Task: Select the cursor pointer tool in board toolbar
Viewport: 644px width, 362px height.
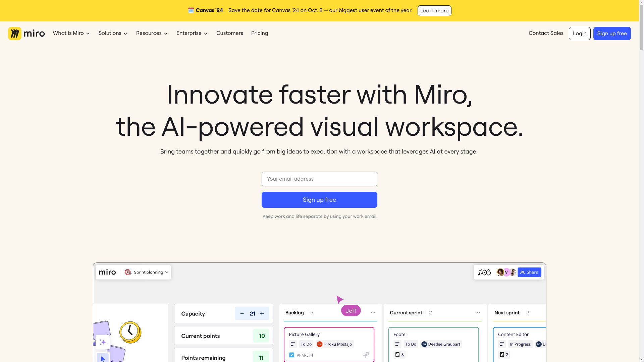Action: click(x=103, y=358)
